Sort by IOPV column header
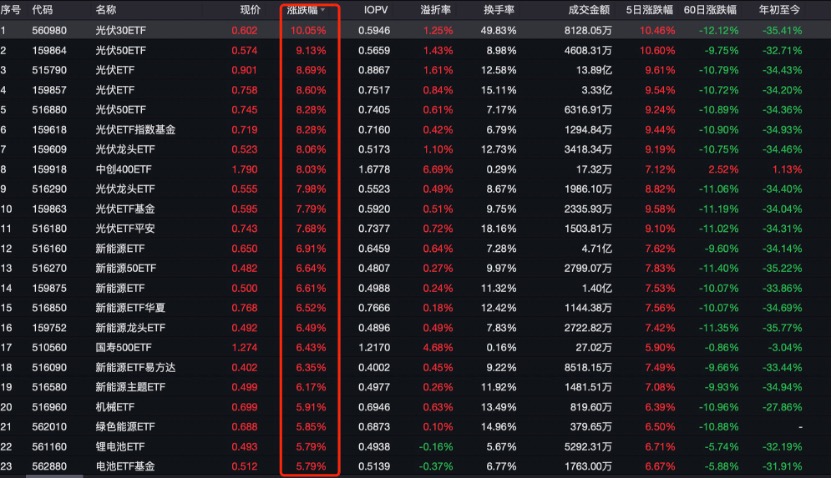 tap(376, 10)
